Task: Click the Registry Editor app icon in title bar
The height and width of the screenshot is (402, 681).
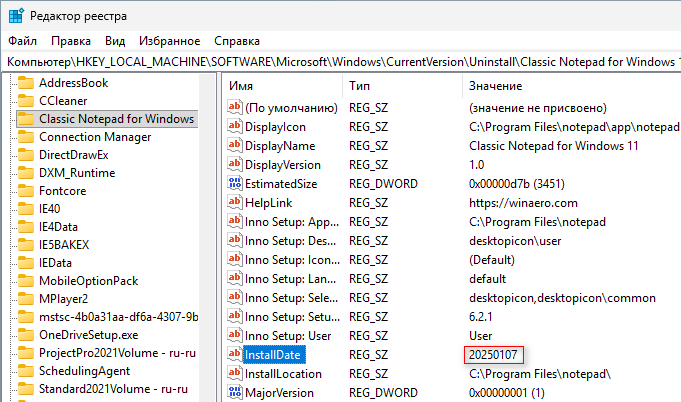Action: (x=16, y=16)
